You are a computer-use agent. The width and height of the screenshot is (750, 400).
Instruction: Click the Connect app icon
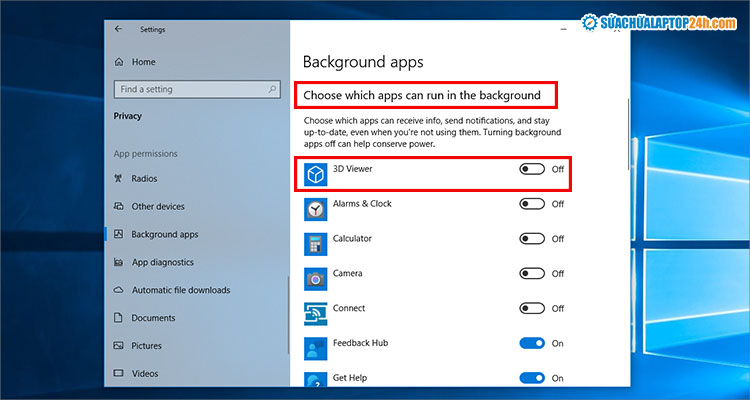pyautogui.click(x=316, y=314)
